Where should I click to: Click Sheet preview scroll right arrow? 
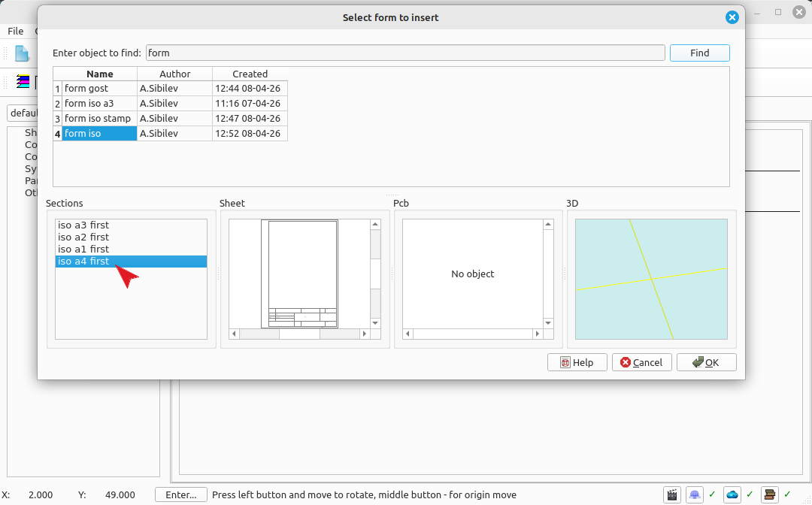pyautogui.click(x=365, y=334)
